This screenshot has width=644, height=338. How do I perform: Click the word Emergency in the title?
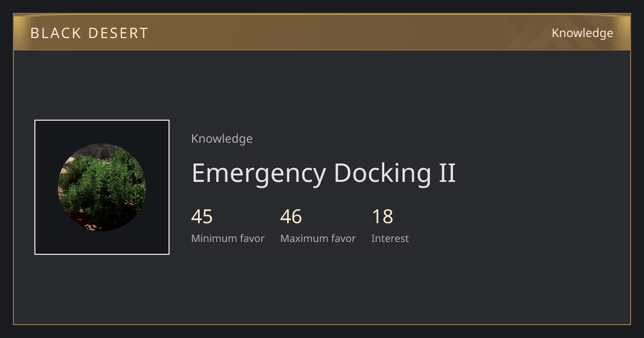(x=259, y=174)
